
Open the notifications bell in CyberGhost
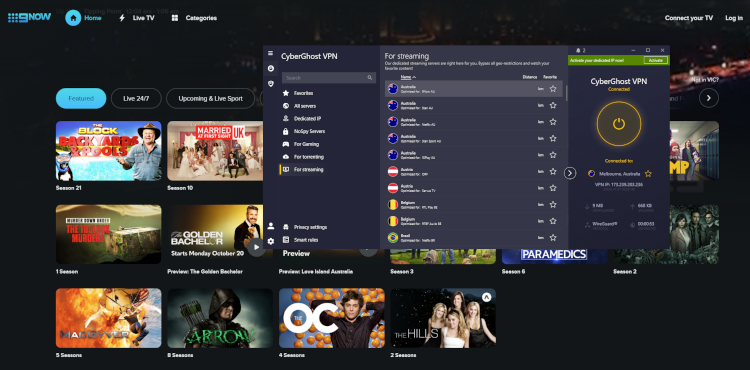(578, 50)
